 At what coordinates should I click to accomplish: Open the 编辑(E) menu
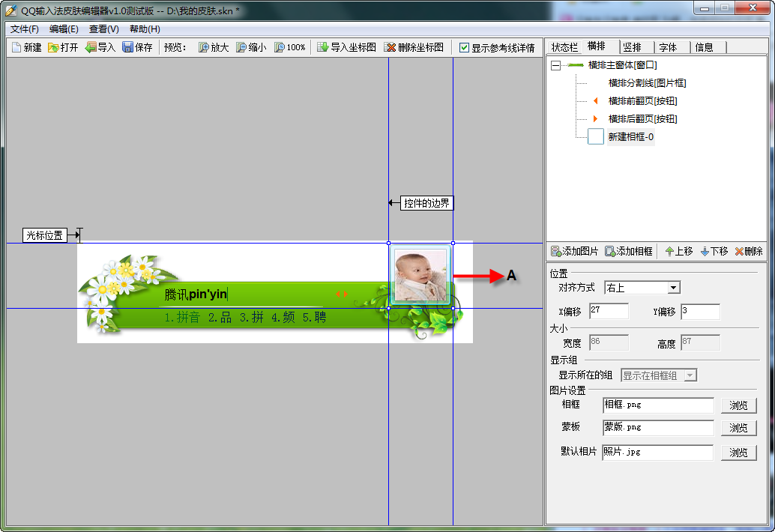[64, 29]
